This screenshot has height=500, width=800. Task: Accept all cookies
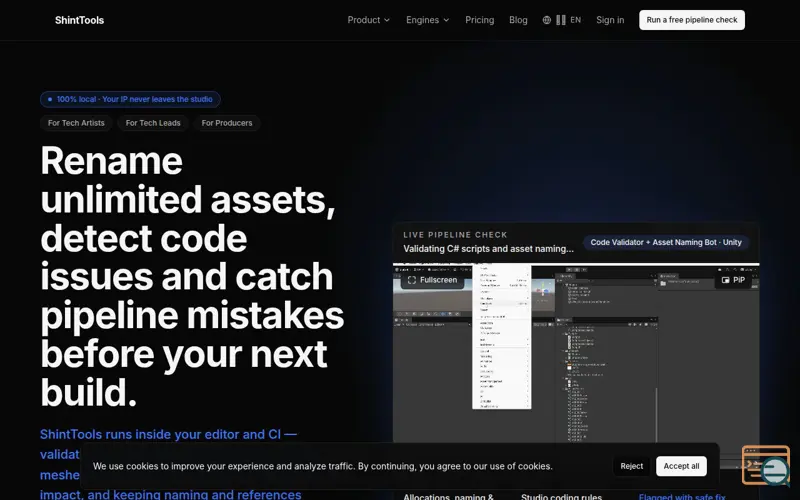point(681,466)
